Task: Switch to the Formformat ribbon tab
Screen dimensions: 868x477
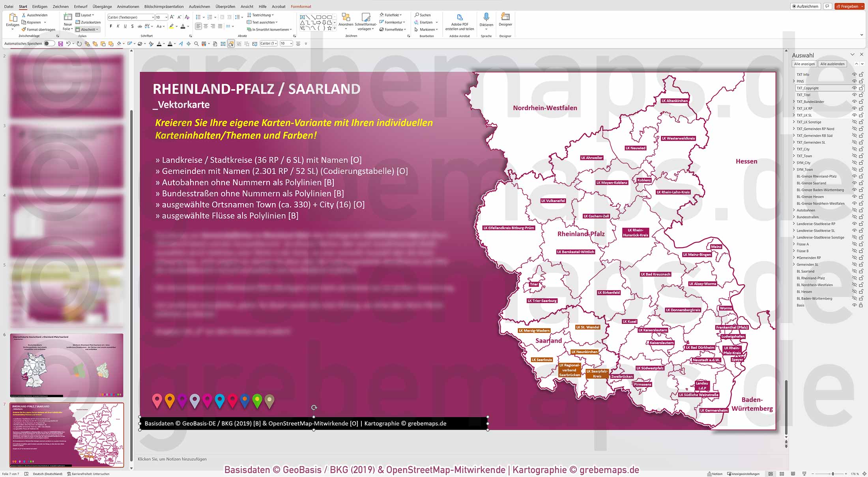Action: click(x=301, y=6)
